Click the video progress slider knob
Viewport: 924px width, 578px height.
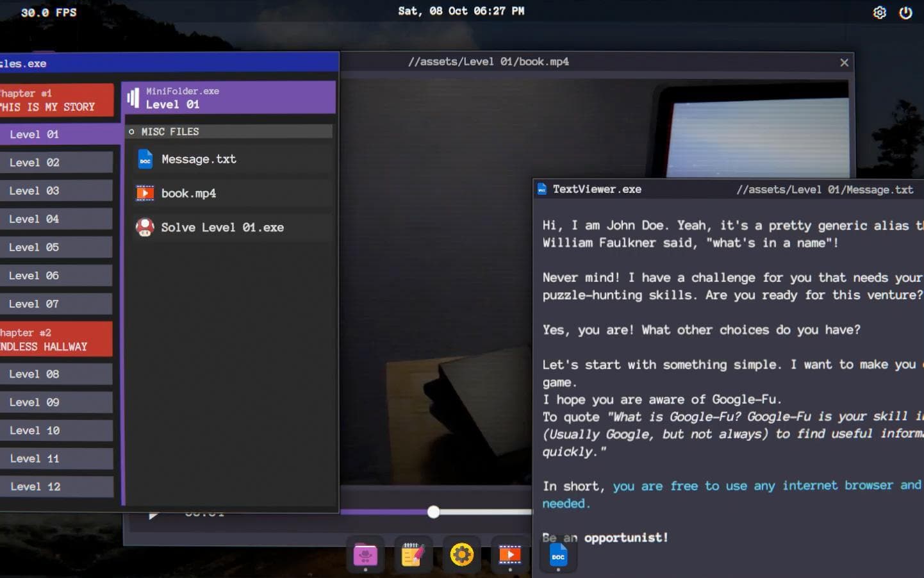pyautogui.click(x=434, y=511)
